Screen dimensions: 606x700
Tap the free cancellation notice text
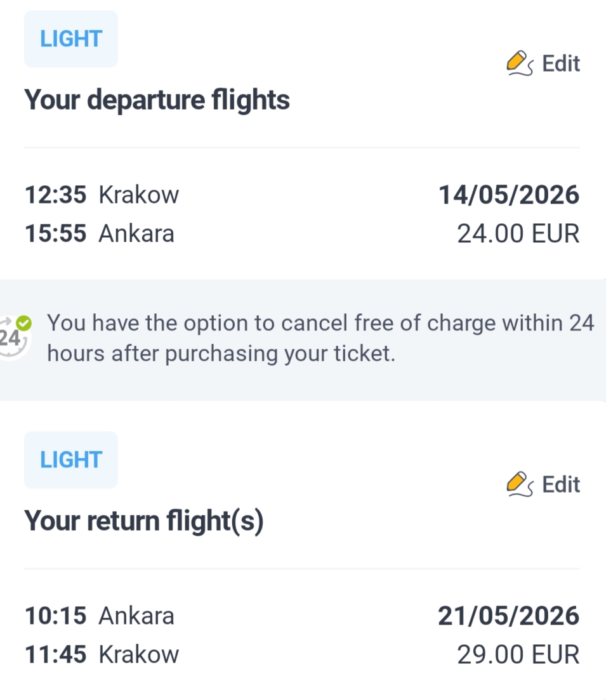[320, 338]
